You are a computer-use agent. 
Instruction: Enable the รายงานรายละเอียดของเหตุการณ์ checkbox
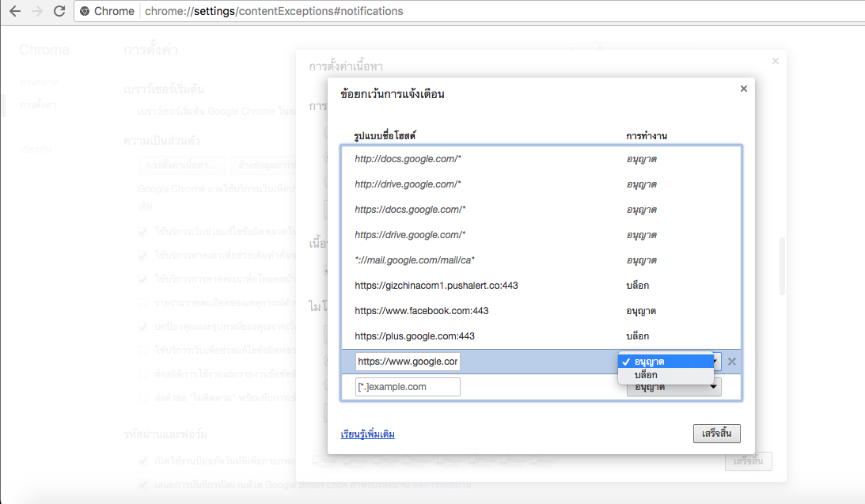click(x=143, y=303)
